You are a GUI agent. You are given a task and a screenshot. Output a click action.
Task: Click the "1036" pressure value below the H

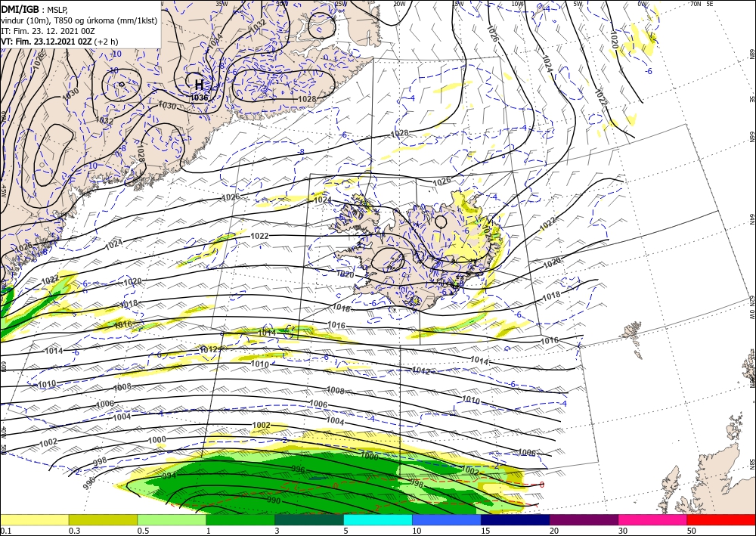tap(199, 98)
